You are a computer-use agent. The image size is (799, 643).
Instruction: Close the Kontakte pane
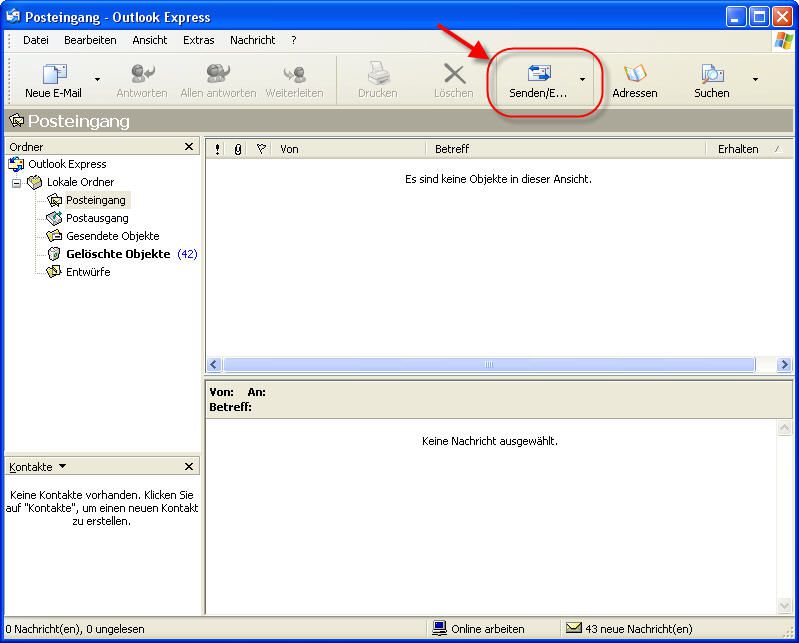click(x=189, y=466)
